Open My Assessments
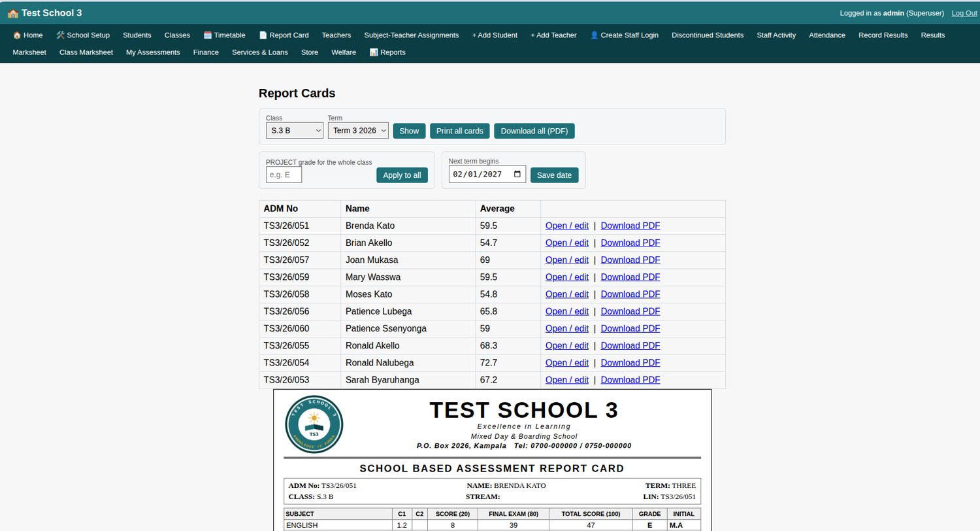The height and width of the screenshot is (531, 980). [153, 52]
